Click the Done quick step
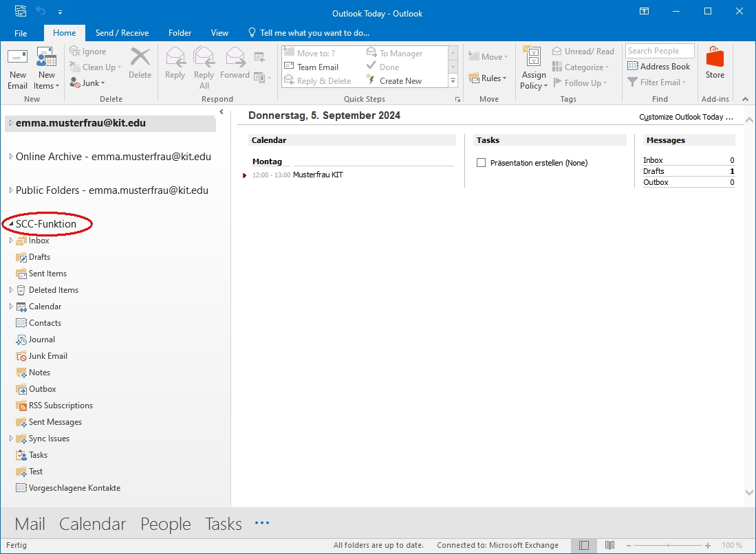This screenshot has width=756, height=554. tap(383, 67)
